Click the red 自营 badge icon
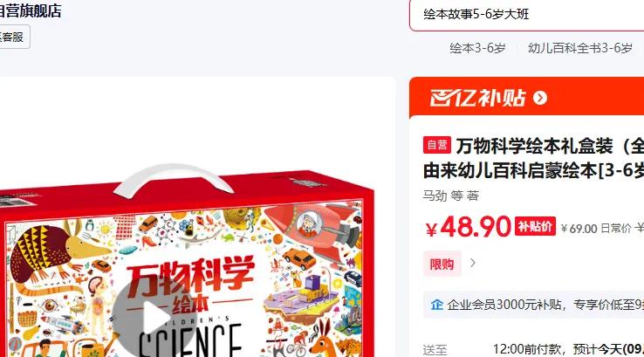 click(x=437, y=145)
